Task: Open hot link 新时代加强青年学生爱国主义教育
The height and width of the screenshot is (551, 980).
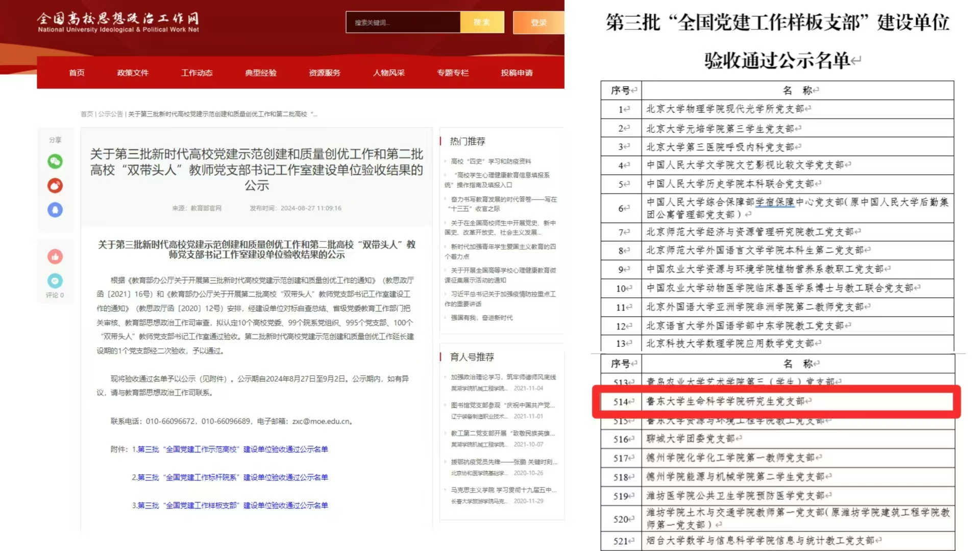Action: click(x=500, y=251)
